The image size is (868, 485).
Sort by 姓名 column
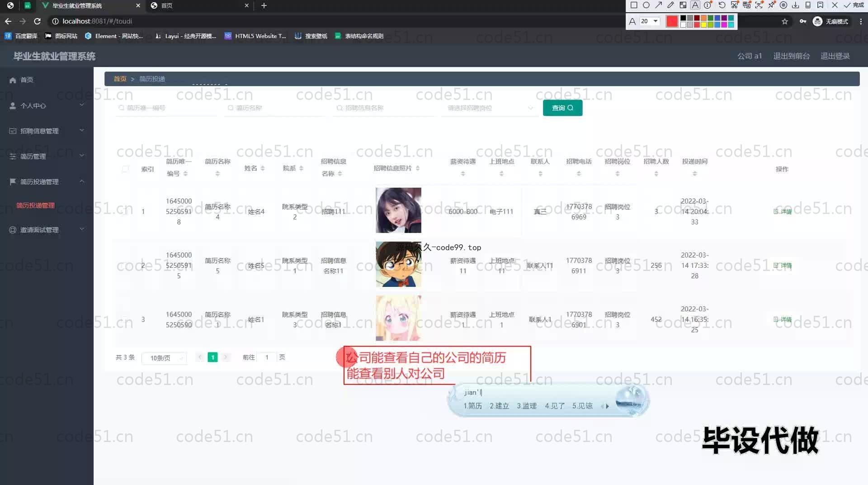[263, 168]
